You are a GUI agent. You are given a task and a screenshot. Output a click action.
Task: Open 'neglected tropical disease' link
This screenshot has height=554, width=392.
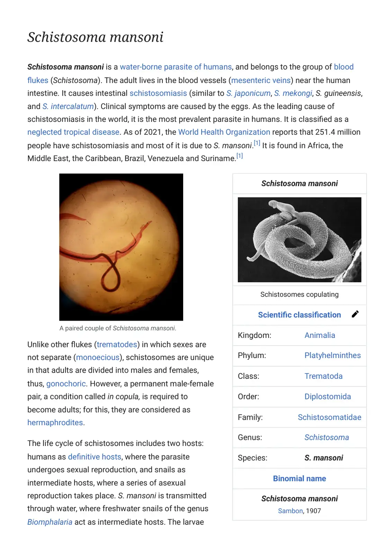73,132
